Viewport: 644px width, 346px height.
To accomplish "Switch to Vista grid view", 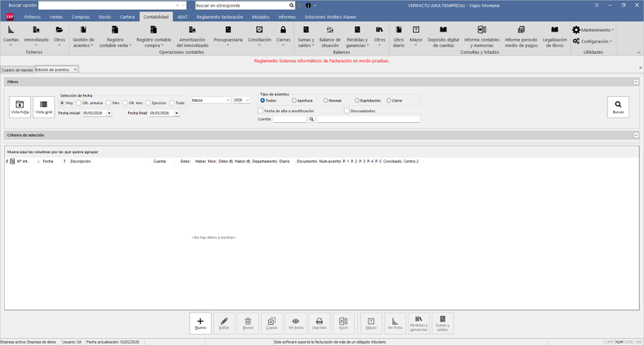I will click(43, 107).
